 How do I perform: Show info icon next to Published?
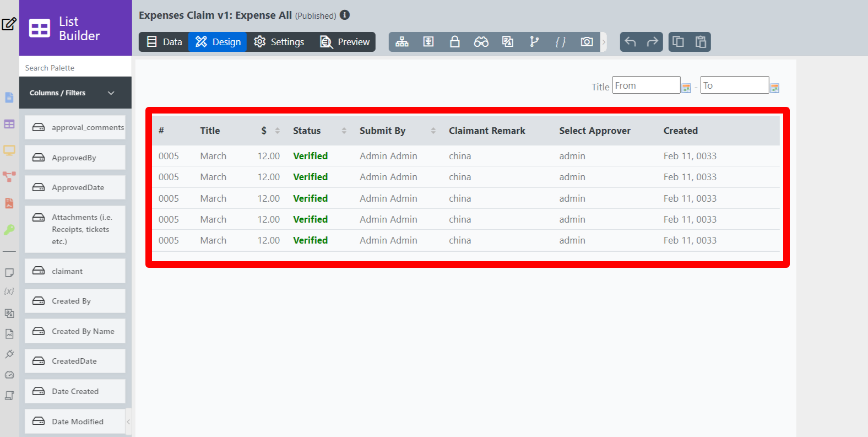coord(345,15)
